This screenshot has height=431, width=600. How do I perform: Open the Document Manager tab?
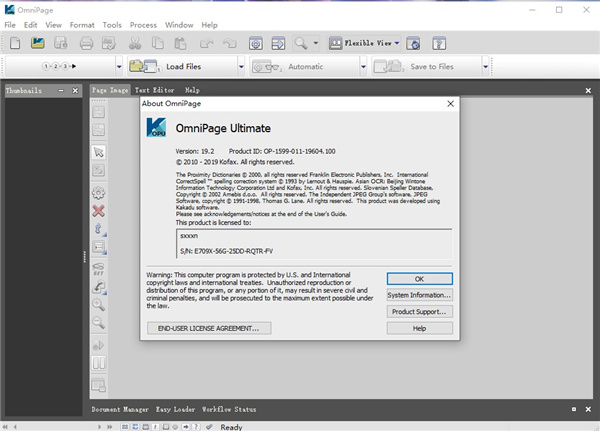[x=120, y=409]
